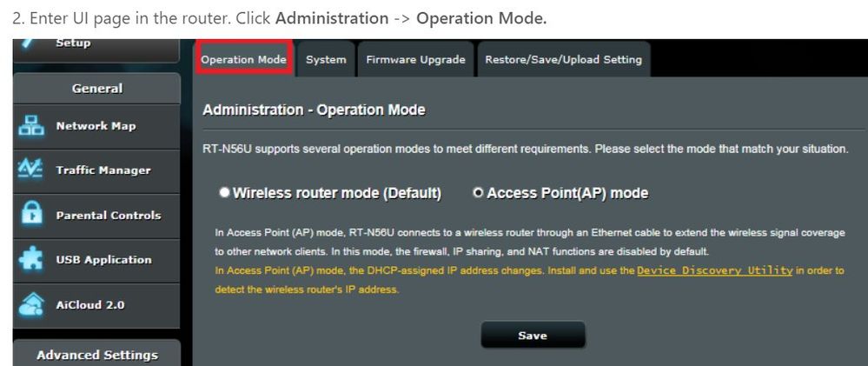Open the System tab
This screenshot has width=868, height=366.
click(x=326, y=59)
